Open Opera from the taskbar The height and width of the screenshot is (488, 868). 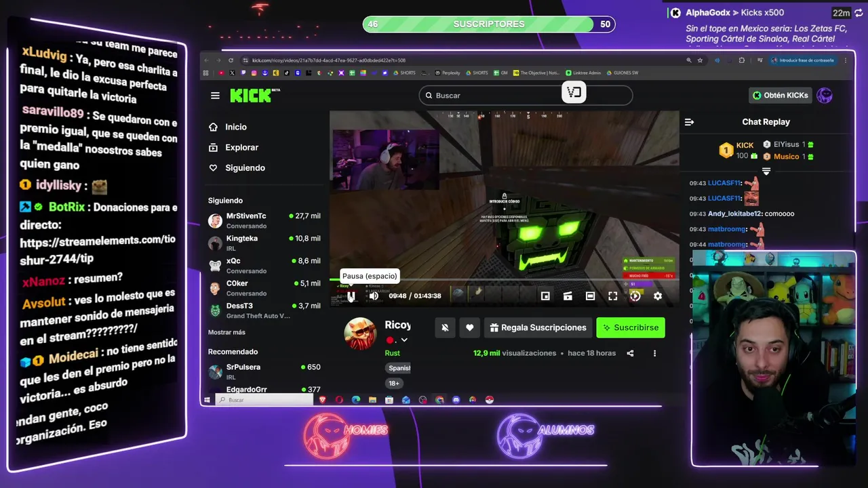(x=339, y=400)
